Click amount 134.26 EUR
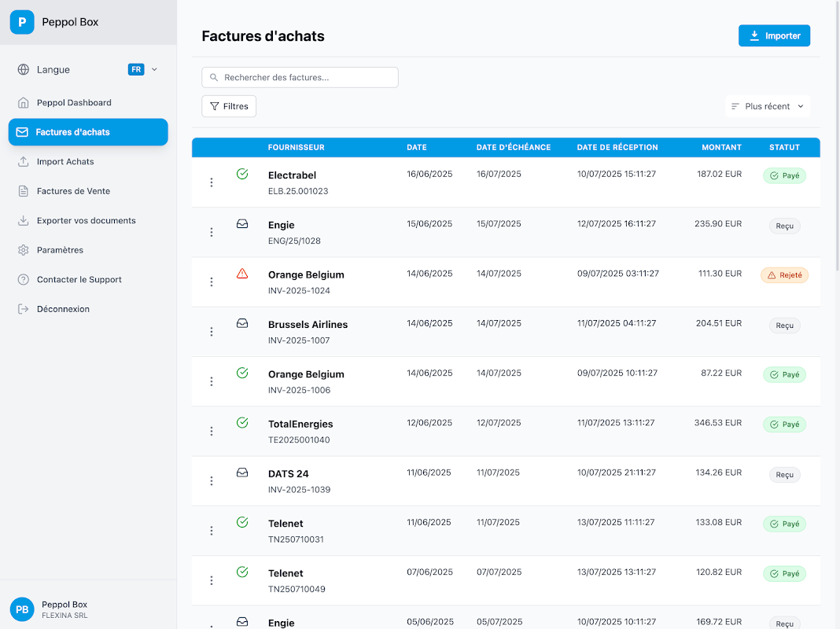Image resolution: width=840 pixels, height=629 pixels. coord(718,473)
